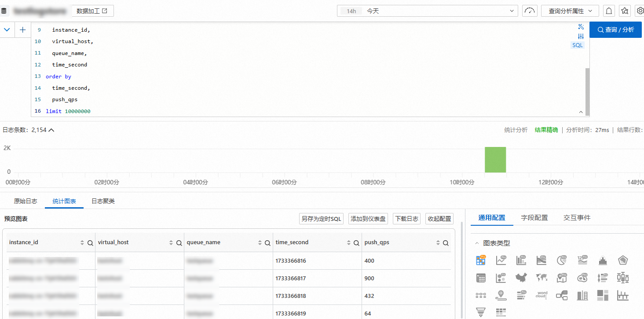This screenshot has height=319, width=644.
Task: Select the candlestick chart type
Action: [x=623, y=278]
